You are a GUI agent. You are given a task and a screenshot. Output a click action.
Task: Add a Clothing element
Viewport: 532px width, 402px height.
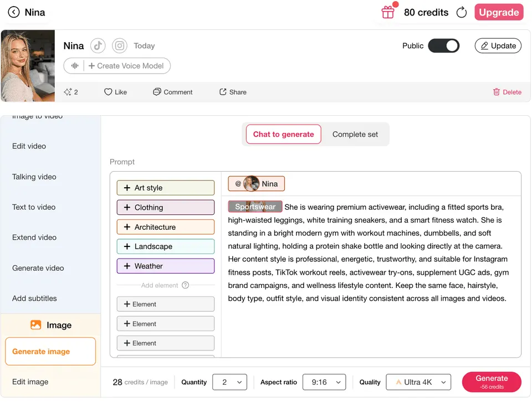(166, 208)
